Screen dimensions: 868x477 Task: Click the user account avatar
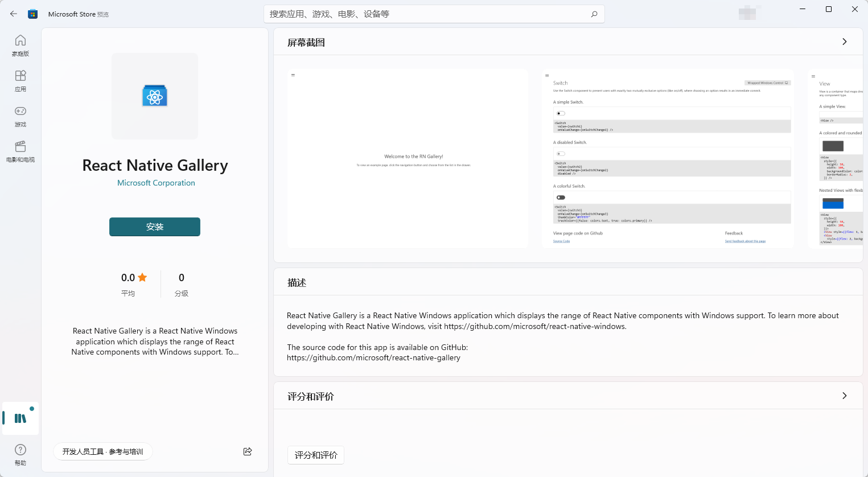[x=747, y=13]
